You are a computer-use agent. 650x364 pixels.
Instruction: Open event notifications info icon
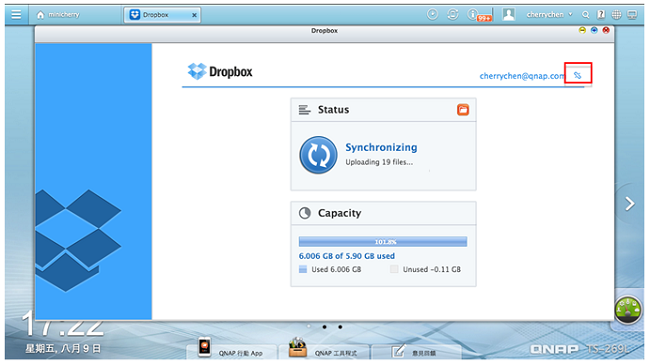[472, 15]
